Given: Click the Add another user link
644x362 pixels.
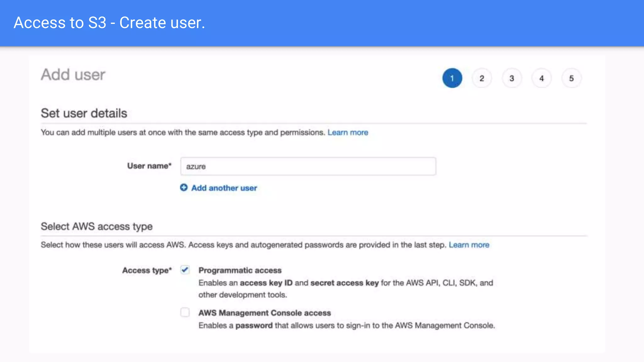Looking at the screenshot, I should click(224, 188).
